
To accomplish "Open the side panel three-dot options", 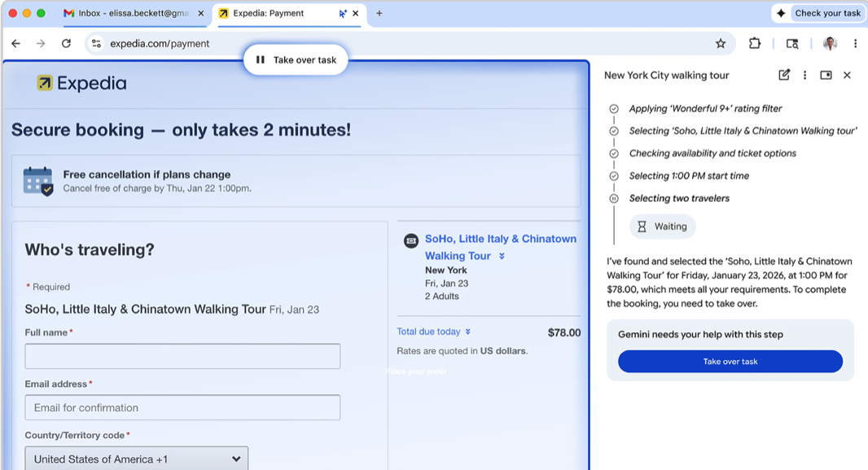I will click(804, 75).
